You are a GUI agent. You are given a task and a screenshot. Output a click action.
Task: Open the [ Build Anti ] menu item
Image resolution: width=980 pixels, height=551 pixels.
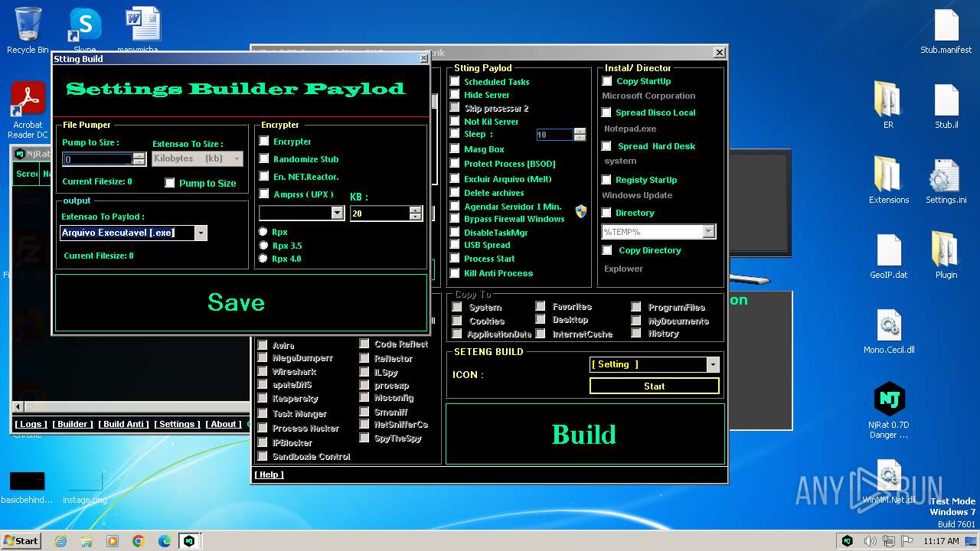click(x=124, y=424)
